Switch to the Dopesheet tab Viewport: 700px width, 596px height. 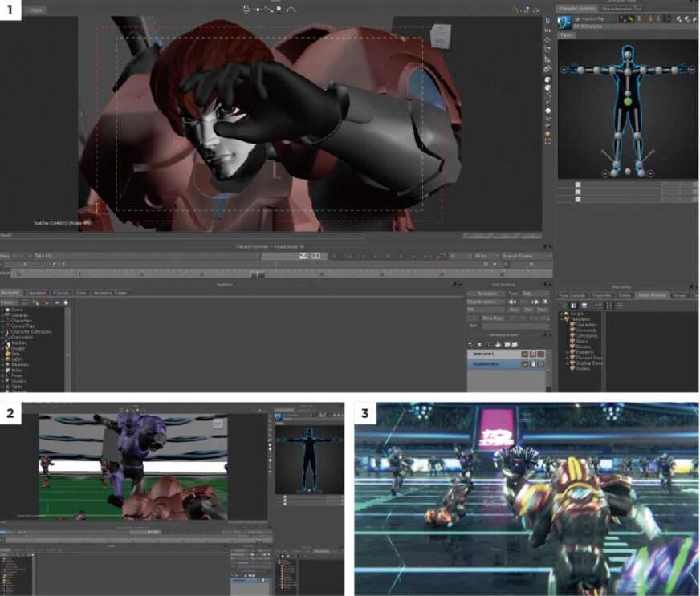[36, 293]
